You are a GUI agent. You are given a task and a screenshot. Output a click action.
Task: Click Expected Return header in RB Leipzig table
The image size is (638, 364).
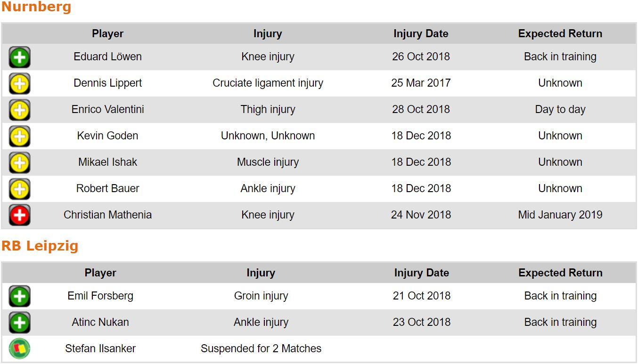pyautogui.click(x=560, y=273)
